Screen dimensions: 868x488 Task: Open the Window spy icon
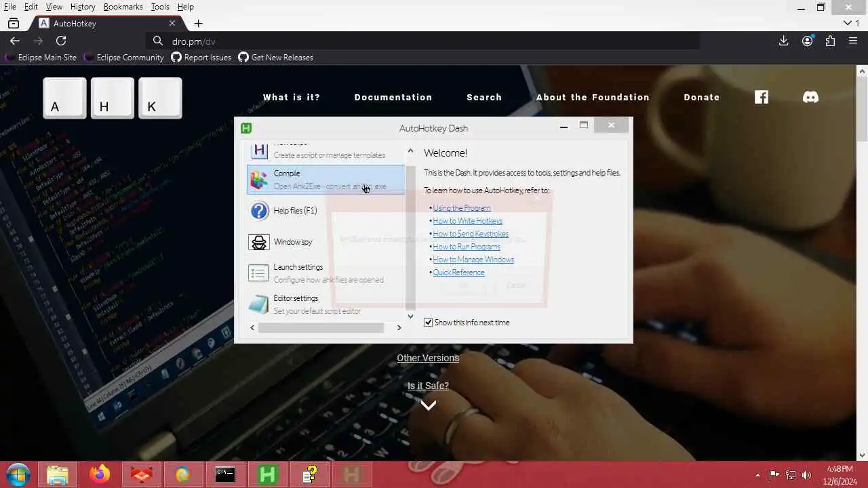(x=259, y=242)
